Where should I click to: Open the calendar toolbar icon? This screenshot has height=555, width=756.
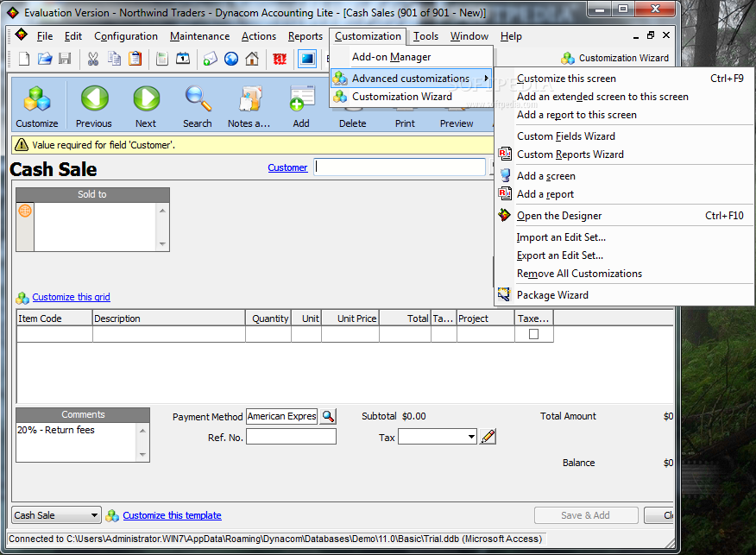[183, 59]
